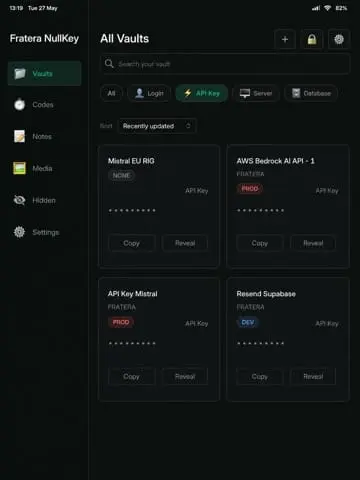The height and width of the screenshot is (480, 360).
Task: Open the AWS Bedrock AI API - 1 title
Action: tap(275, 161)
